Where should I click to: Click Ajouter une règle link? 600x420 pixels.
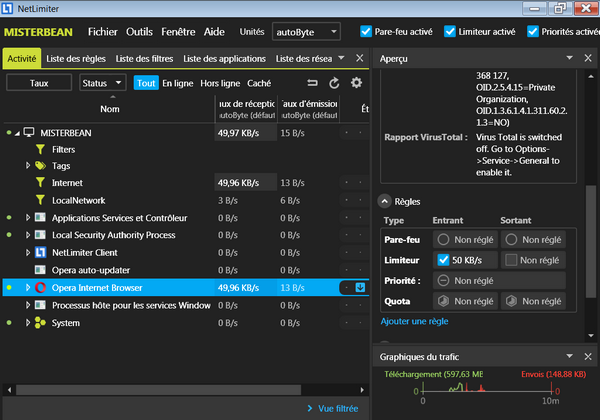pyautogui.click(x=414, y=321)
